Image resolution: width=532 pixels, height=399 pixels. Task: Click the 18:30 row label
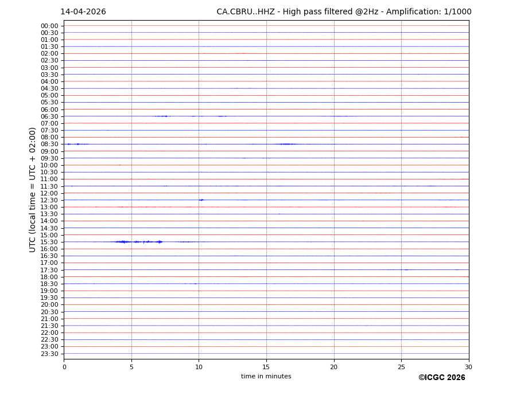click(49, 284)
